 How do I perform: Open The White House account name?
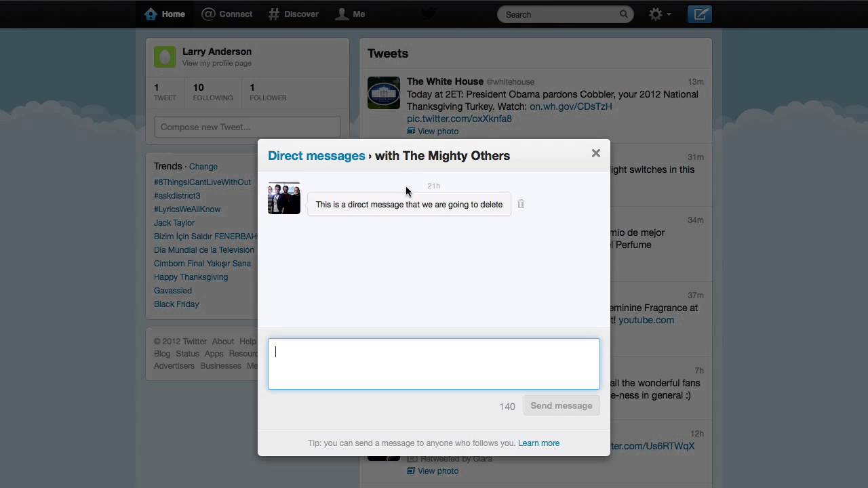tap(445, 81)
